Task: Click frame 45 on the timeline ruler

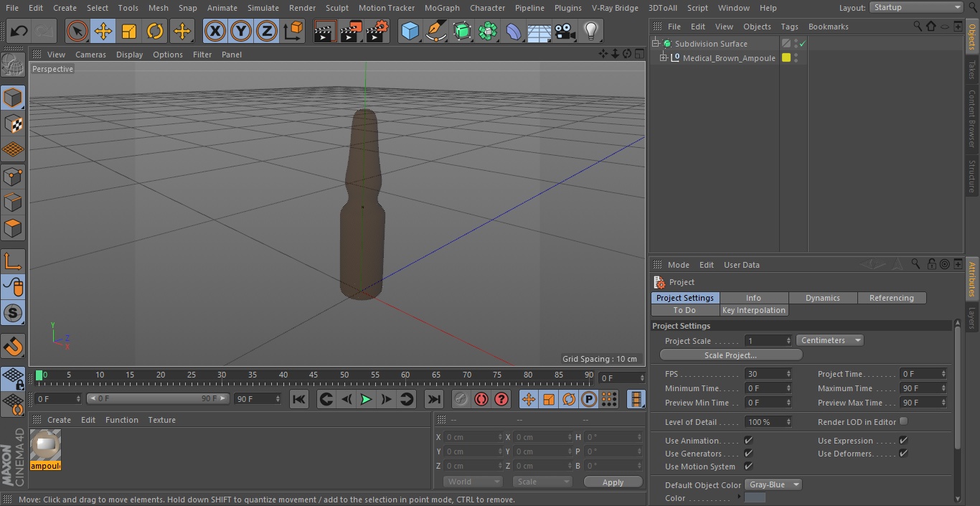Action: coord(314,375)
